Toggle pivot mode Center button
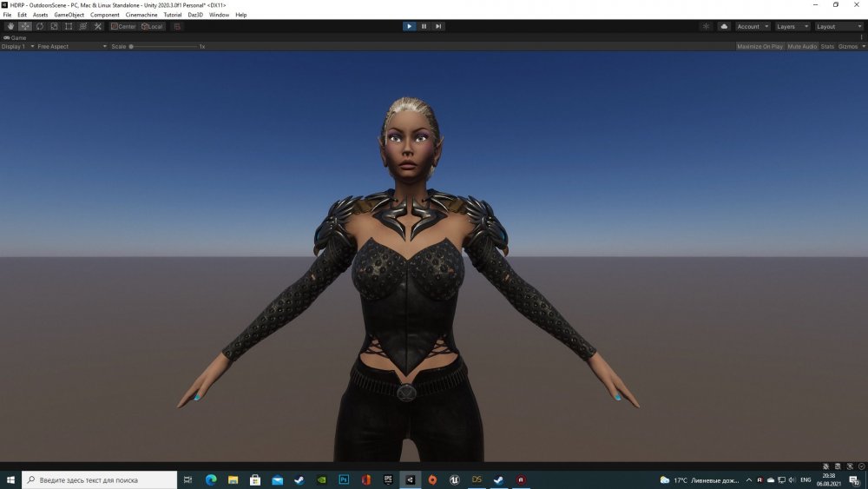This screenshot has width=868, height=489. tap(123, 26)
